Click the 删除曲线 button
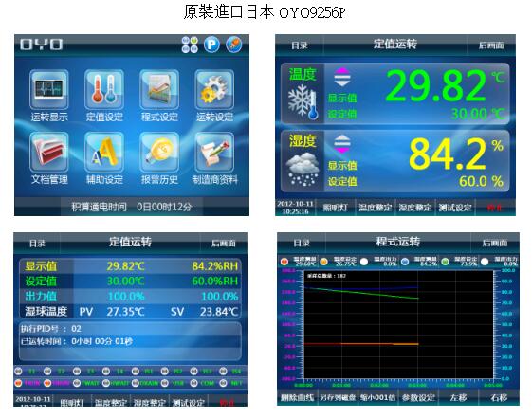The width and height of the screenshot is (532, 418). (298, 397)
